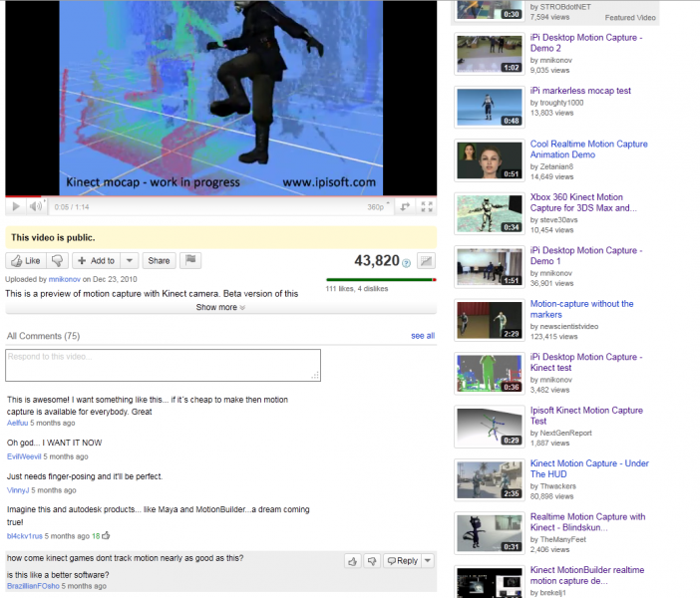Open Cool Realtime Motion Capture Animation Demo
Screen dimensions: 700x598
[589, 149]
